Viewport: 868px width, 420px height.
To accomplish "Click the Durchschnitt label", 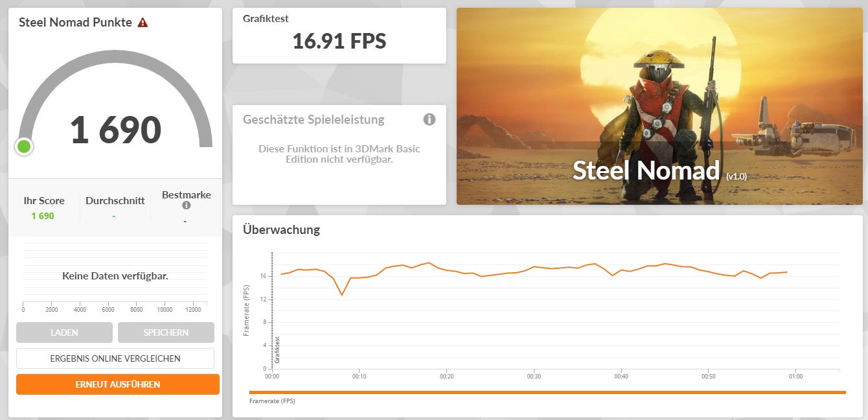I will coord(115,200).
